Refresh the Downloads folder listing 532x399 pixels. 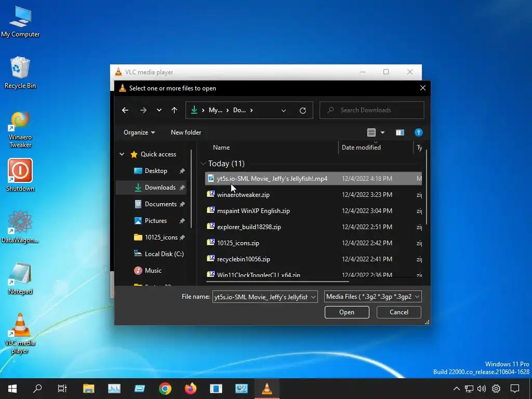pyautogui.click(x=303, y=110)
